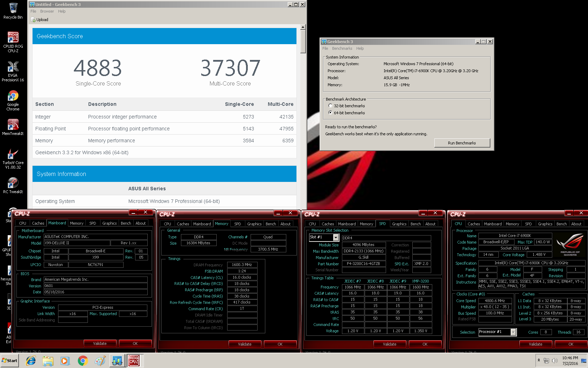The image size is (588, 368).
Task: Open Help menu in Geekbench 3 window
Action: pos(360,48)
